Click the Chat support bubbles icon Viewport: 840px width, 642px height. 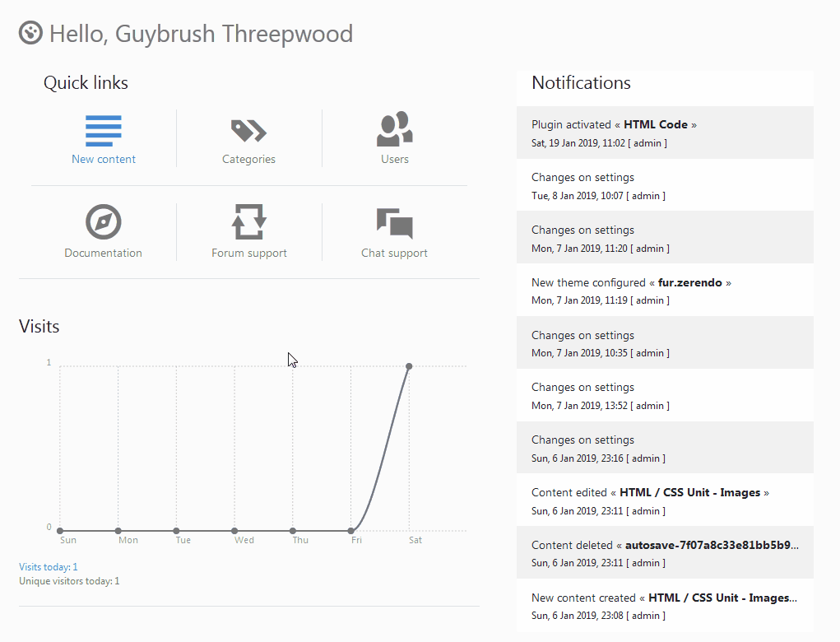394,223
